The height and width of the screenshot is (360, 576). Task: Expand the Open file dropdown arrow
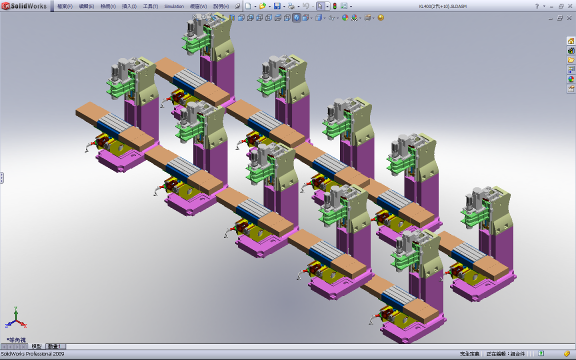pos(270,6)
